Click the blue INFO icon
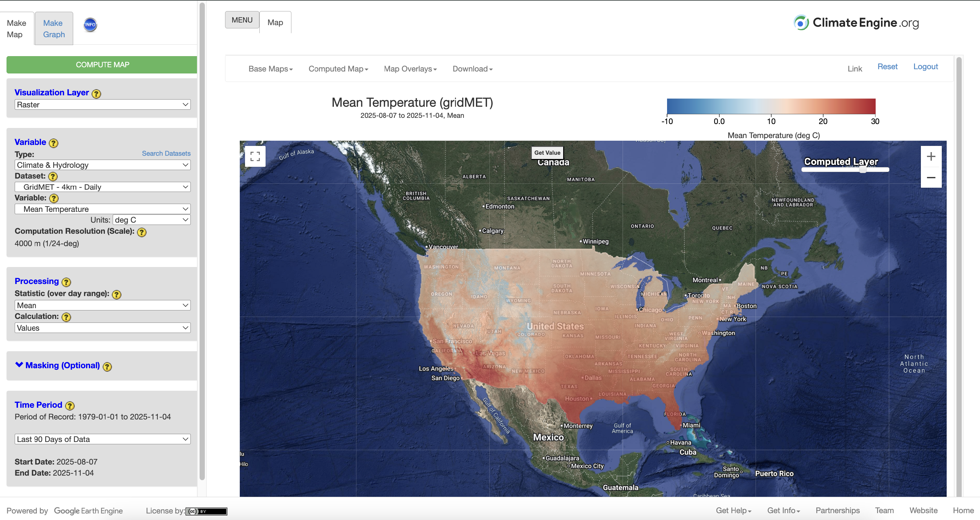 90,25
